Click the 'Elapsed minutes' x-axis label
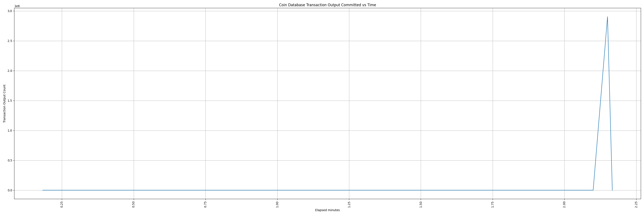The image size is (644, 215). point(327,210)
